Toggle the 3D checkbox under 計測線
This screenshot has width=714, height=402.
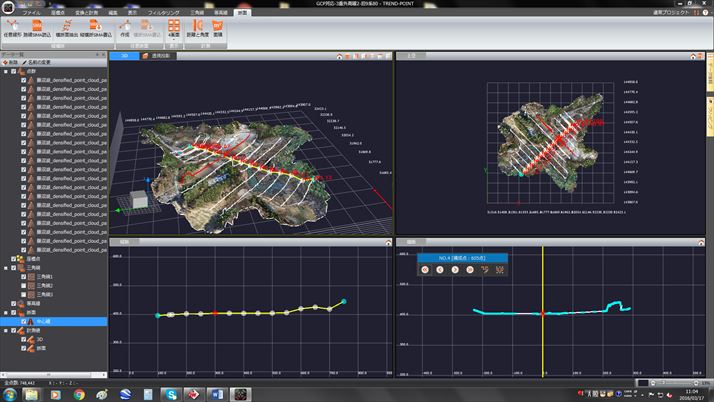(24, 340)
